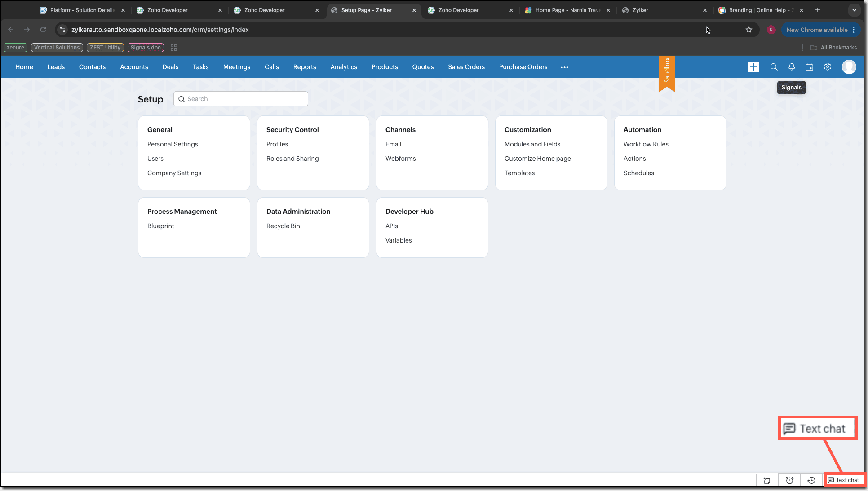868x491 pixels.
Task: Open the sticky notes icon in bottom bar
Action: point(767,480)
